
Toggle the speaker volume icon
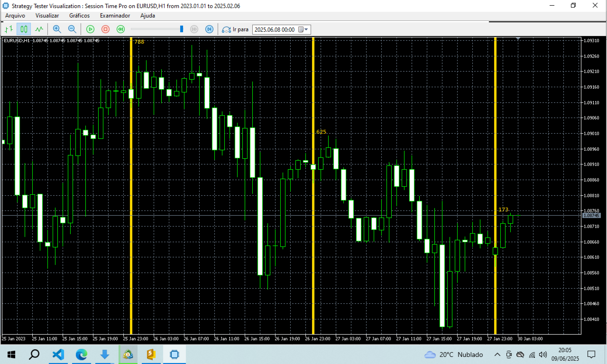tap(543, 355)
